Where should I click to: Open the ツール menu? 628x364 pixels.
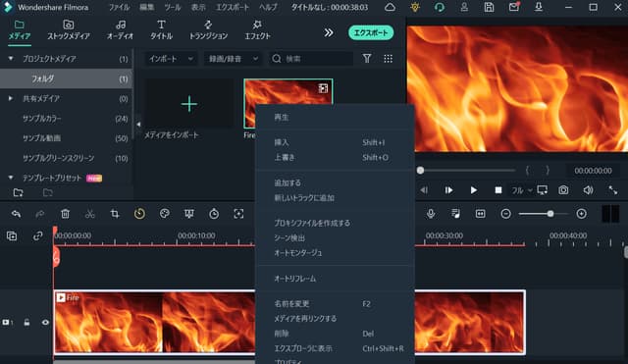pos(173,7)
